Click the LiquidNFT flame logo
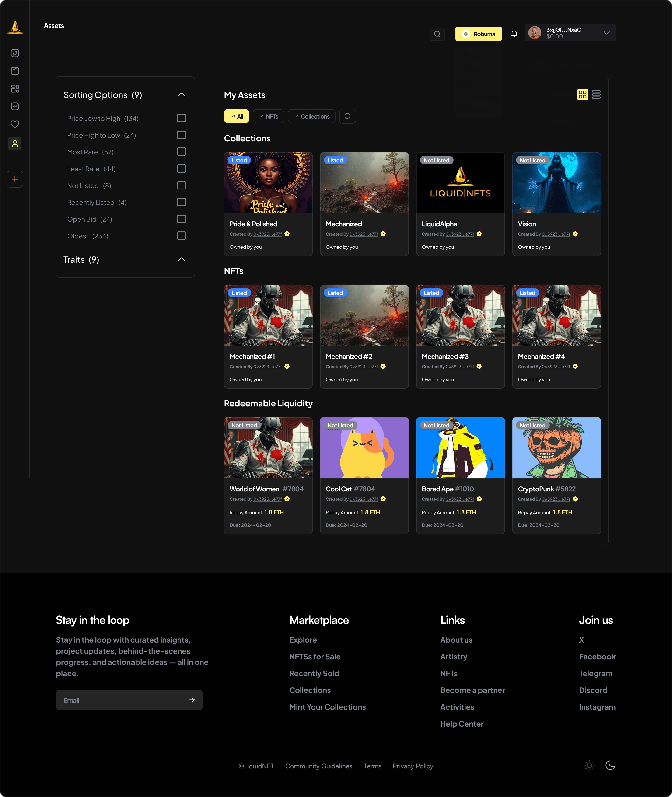 pyautogui.click(x=15, y=27)
